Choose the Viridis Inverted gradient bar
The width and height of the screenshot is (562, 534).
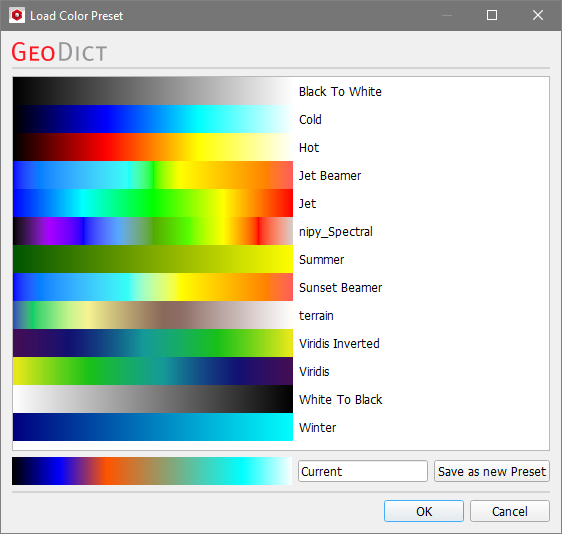[153, 343]
